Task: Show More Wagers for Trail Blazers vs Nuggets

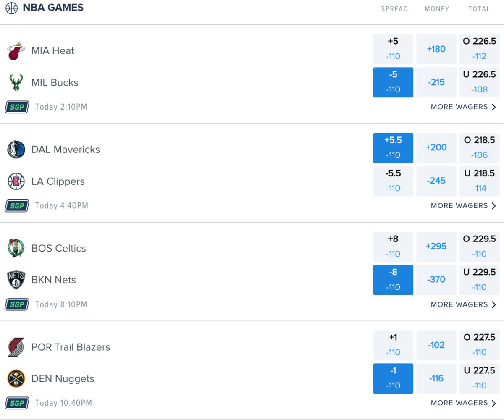Action: tap(463, 403)
